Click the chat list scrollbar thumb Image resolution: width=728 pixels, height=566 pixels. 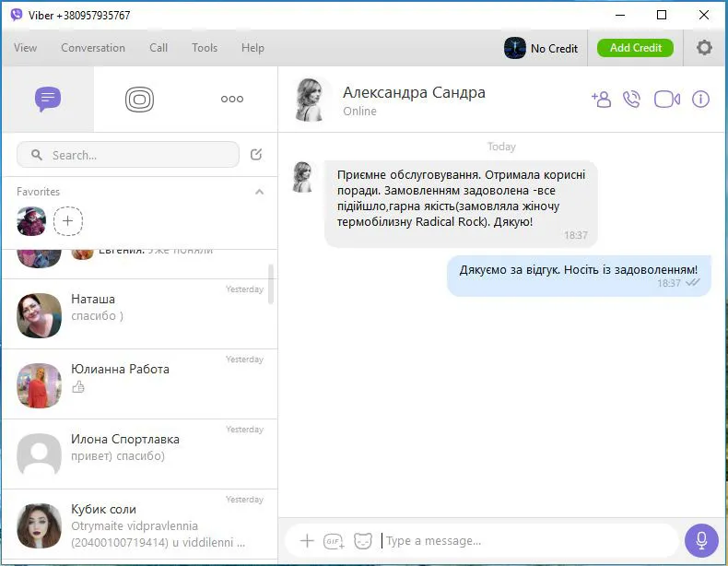[271, 284]
